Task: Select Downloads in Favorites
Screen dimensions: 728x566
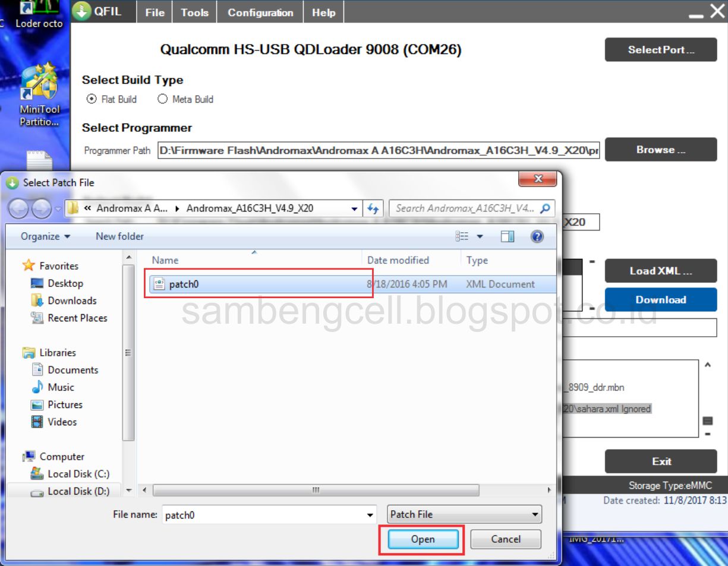Action: (64, 301)
